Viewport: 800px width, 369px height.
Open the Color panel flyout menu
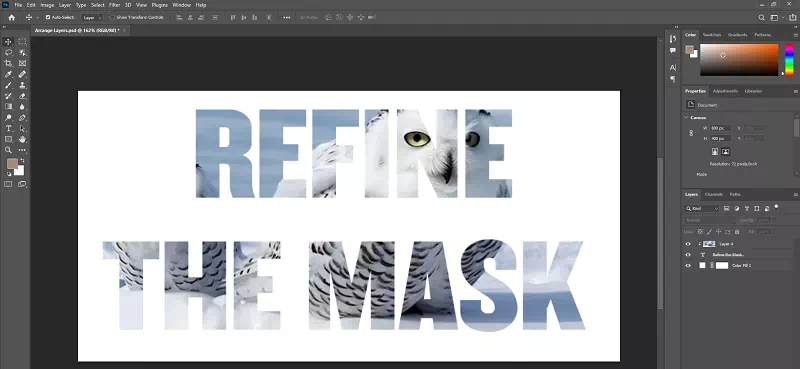pyautogui.click(x=795, y=35)
